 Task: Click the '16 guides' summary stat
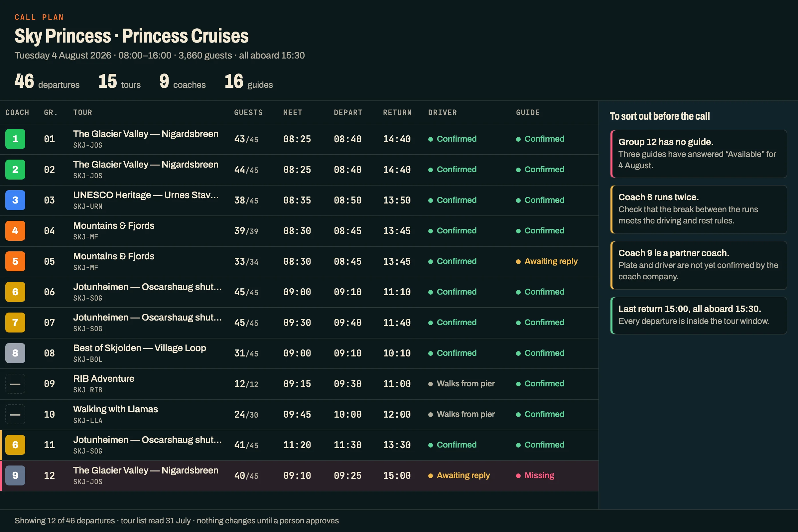click(x=249, y=81)
